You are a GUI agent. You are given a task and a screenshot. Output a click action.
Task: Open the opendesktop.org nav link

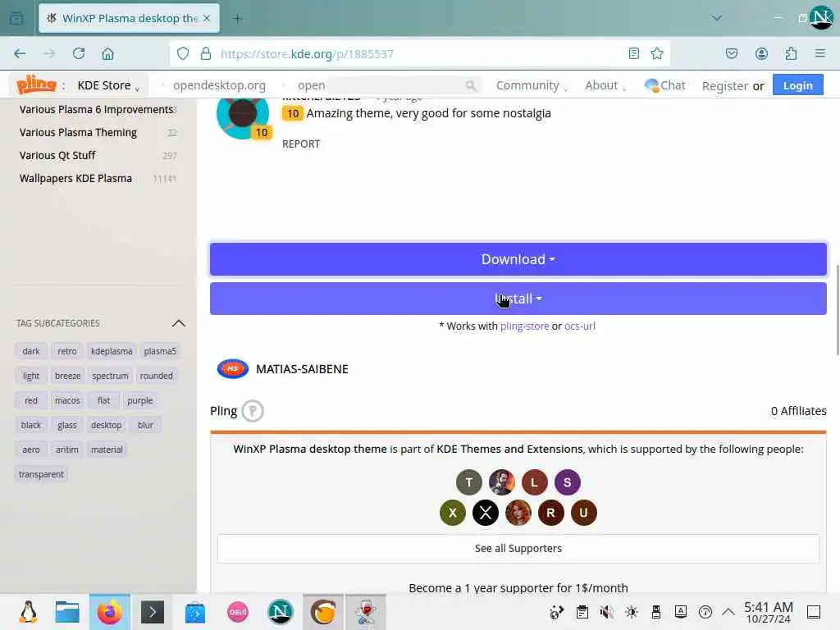[219, 85]
